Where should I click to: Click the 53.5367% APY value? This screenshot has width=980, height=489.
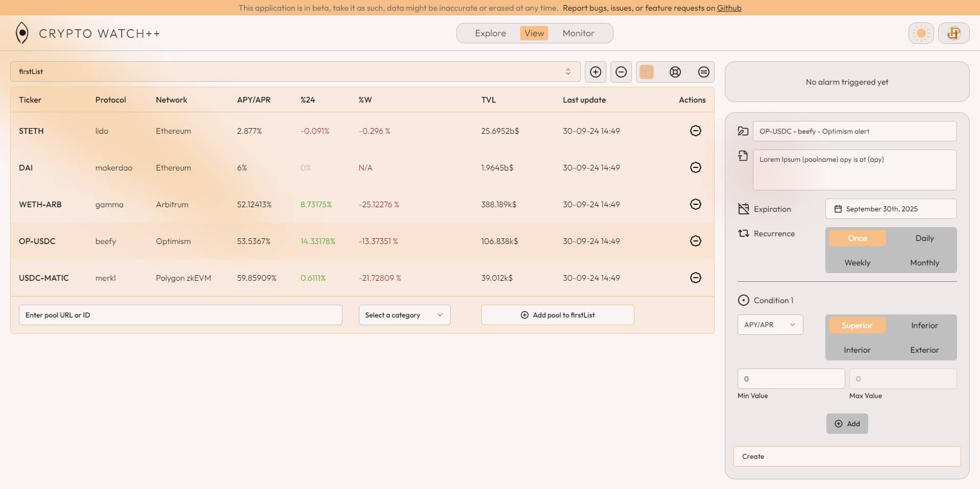[x=254, y=241]
